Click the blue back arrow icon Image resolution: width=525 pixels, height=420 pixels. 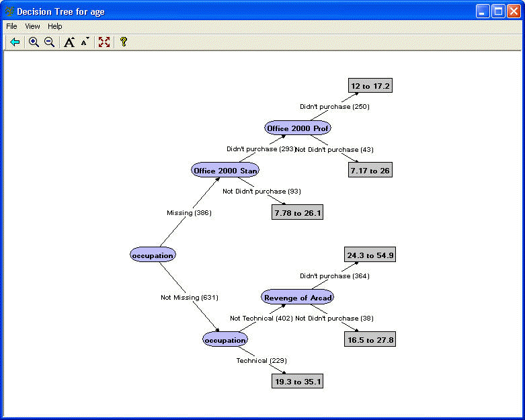pos(15,42)
